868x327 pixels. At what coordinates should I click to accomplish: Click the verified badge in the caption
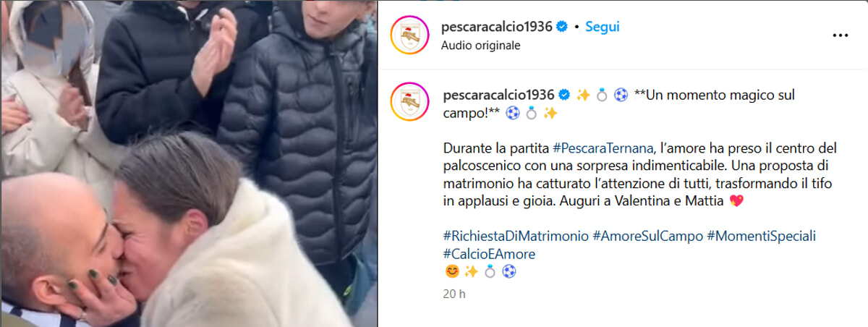(565, 95)
